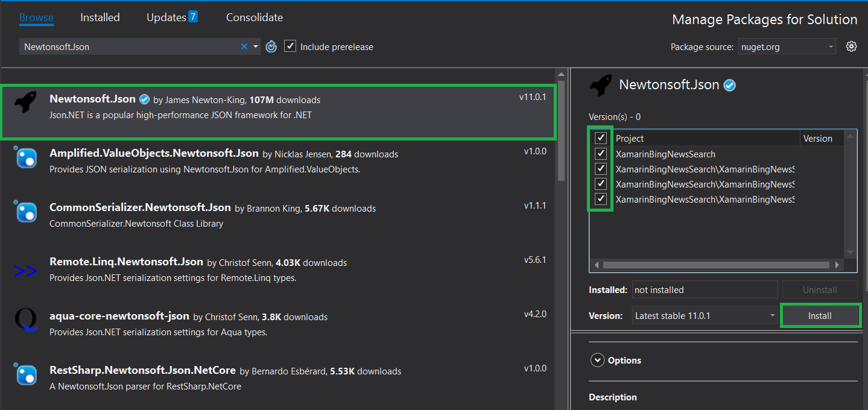The width and height of the screenshot is (868, 410).
Task: Click Newtonsoft.Json rocket icon in results list
Action: pyautogui.click(x=25, y=102)
